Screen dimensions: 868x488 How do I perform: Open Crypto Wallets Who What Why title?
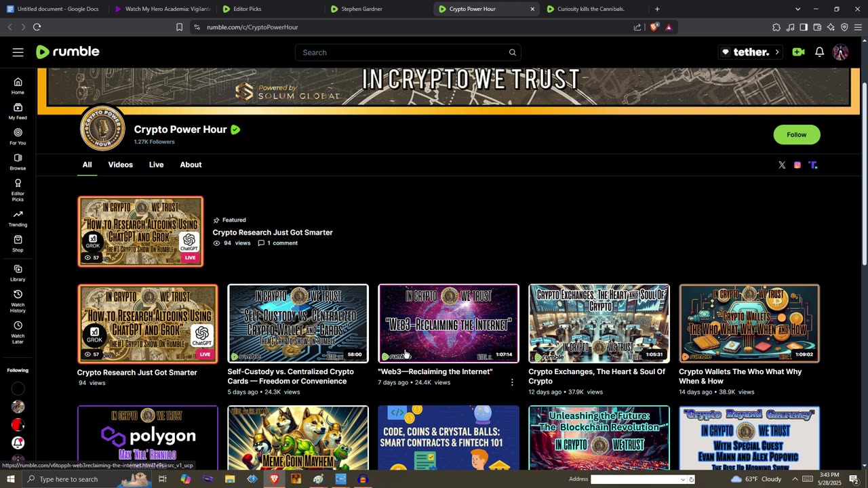(741, 376)
